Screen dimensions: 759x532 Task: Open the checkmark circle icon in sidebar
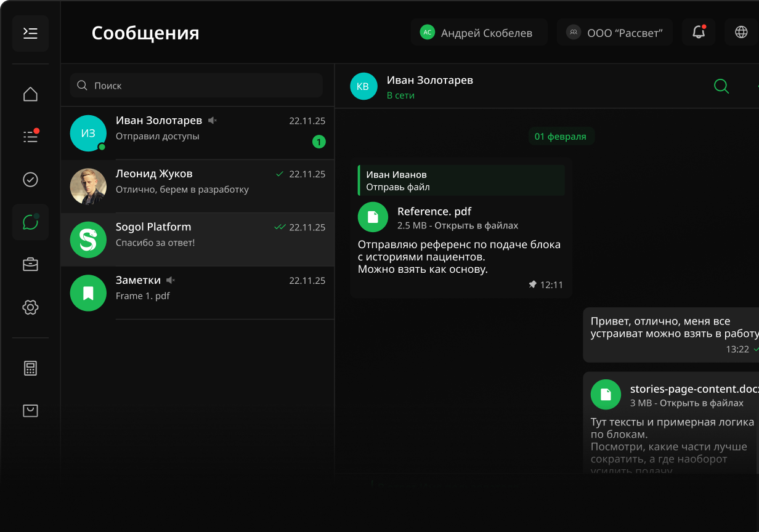(x=30, y=179)
